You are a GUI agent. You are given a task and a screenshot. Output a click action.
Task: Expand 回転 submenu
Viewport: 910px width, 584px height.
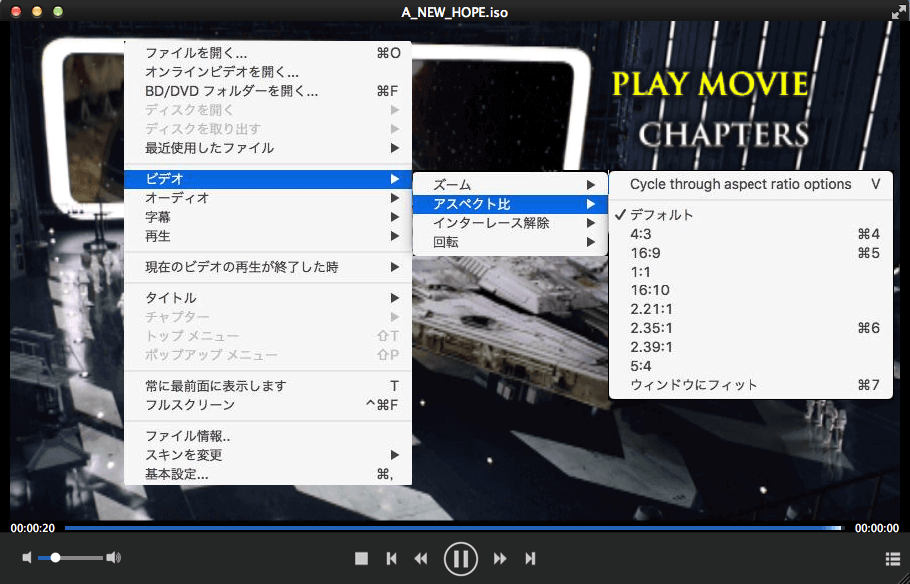click(510, 242)
